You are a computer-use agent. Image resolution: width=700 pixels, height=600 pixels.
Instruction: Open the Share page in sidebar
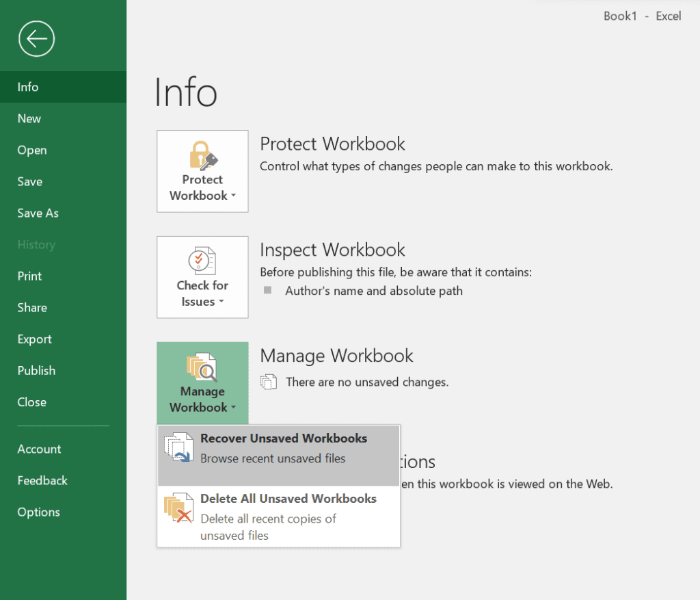pos(32,307)
